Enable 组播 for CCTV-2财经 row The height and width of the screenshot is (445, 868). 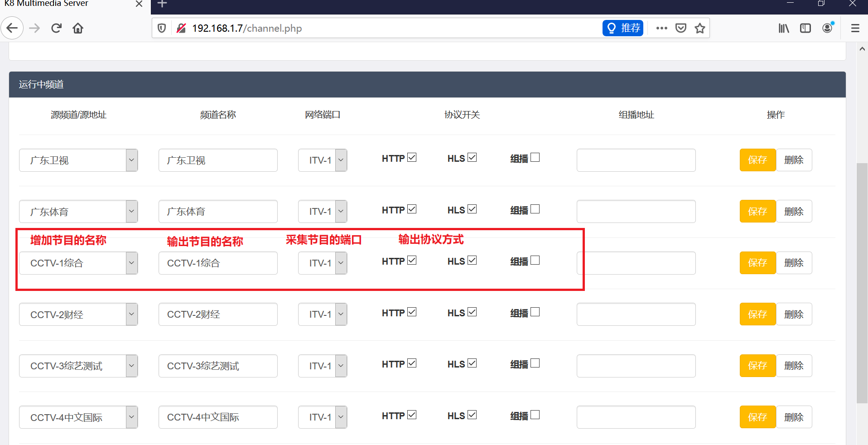(x=535, y=312)
